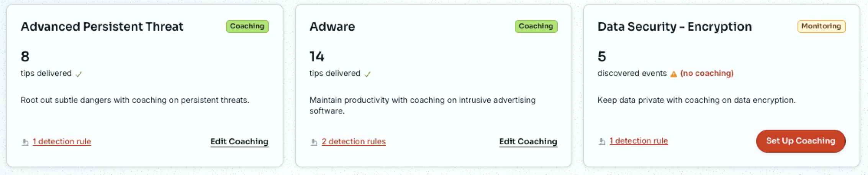Click detection rule icon in Data Security card
868x175 pixels.
click(x=602, y=142)
